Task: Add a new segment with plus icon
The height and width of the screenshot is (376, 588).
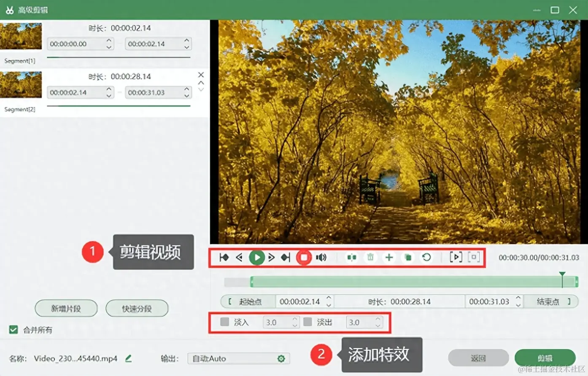Action: [x=389, y=257]
